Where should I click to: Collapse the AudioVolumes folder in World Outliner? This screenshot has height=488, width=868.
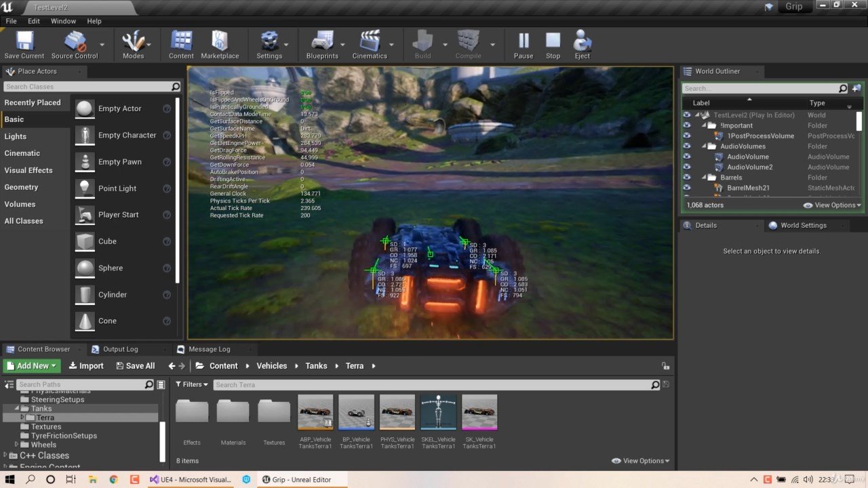point(704,146)
